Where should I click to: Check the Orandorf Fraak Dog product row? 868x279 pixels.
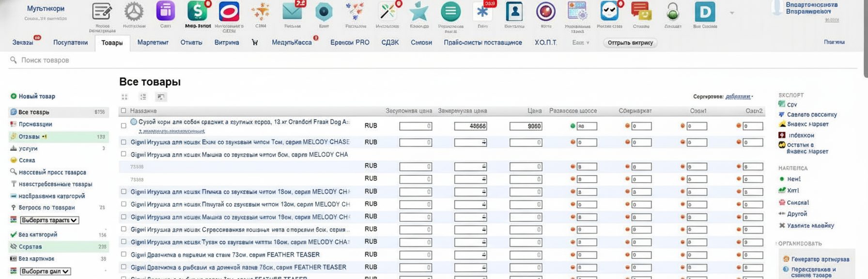[124, 126]
